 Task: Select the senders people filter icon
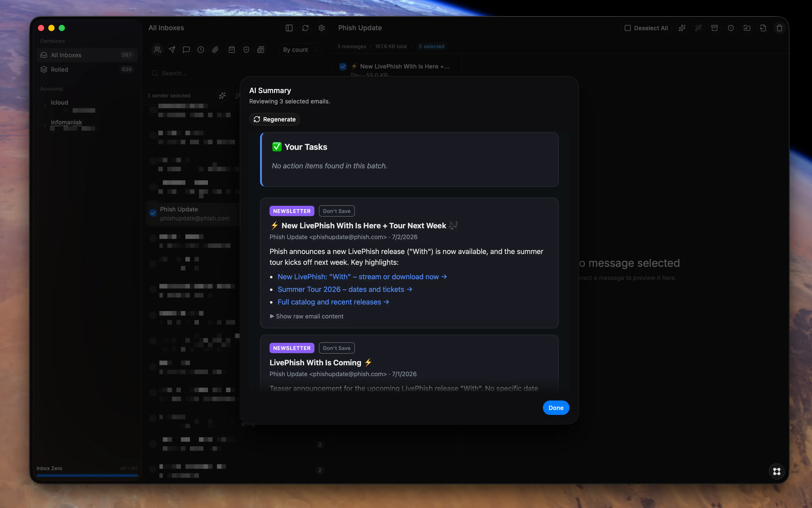(x=157, y=50)
